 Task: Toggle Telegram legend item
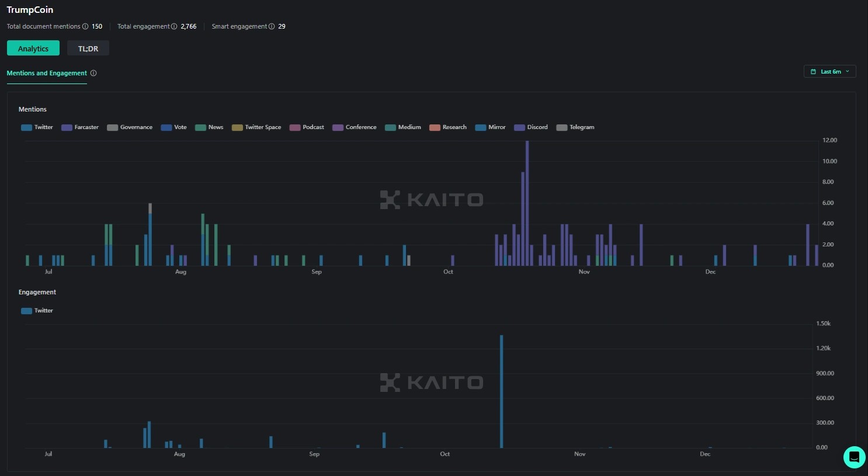(575, 127)
